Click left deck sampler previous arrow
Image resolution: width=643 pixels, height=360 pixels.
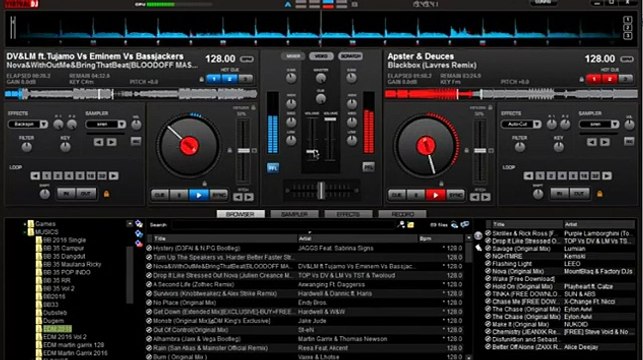pyautogui.click(x=98, y=142)
